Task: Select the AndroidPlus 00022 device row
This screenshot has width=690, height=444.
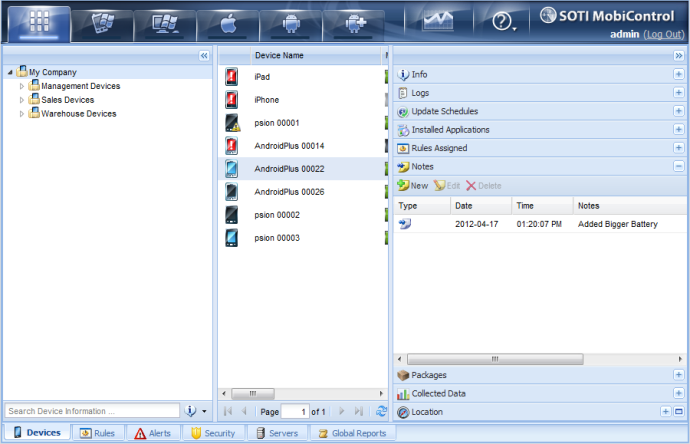Action: (303, 169)
